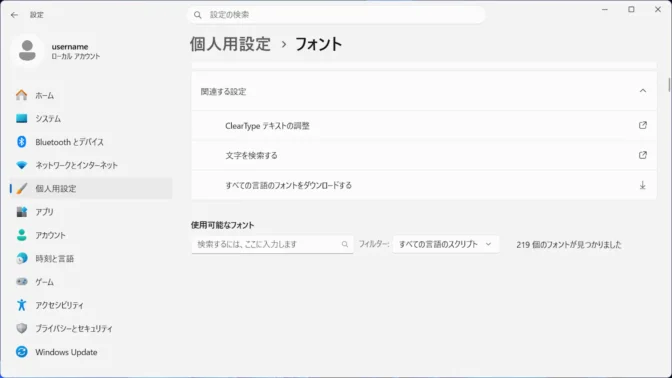Screen dimensions: 672x378
Task: Click external link icon for 文字を検索する
Action: (642, 155)
